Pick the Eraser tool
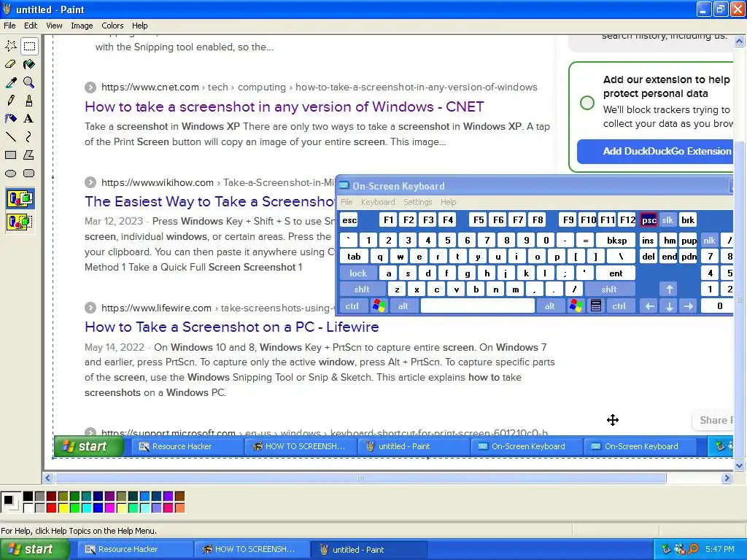Screen dimensions: 747x560 [x=10, y=64]
